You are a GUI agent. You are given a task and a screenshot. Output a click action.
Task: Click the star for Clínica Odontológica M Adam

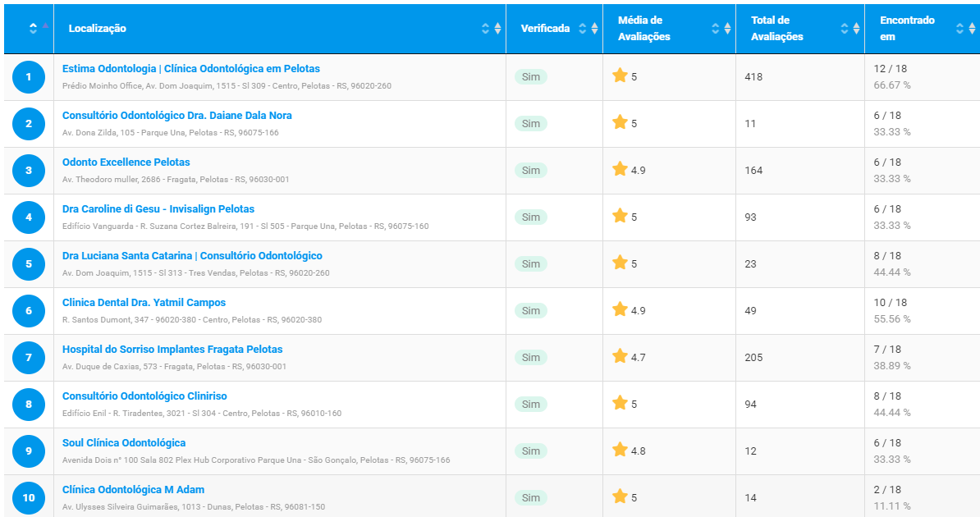click(620, 496)
